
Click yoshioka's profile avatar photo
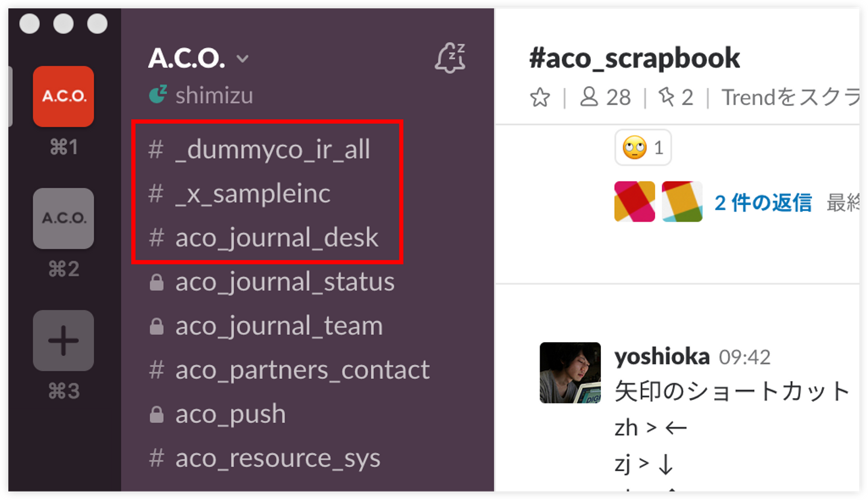pos(570,372)
